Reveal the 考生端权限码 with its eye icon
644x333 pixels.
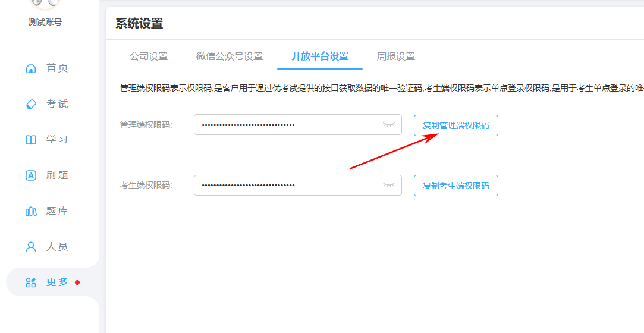coord(388,185)
